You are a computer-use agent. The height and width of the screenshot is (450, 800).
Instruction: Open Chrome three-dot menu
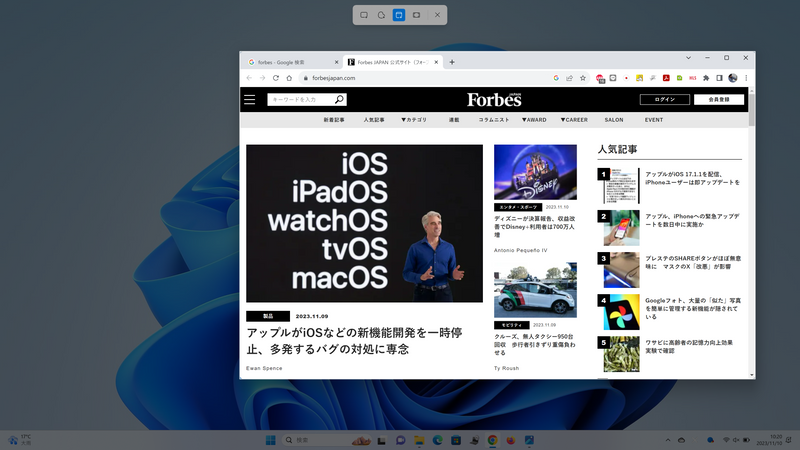click(746, 78)
